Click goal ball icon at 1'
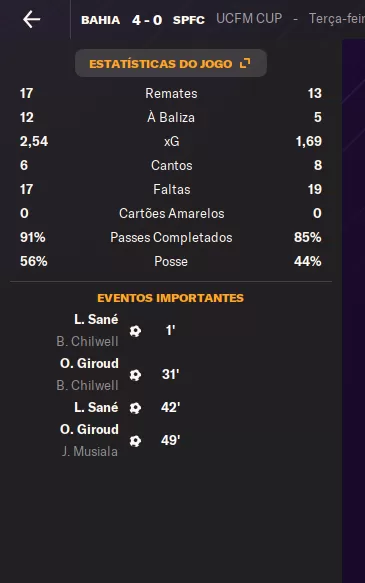Screen dimensions: 365x583 pos(135,331)
